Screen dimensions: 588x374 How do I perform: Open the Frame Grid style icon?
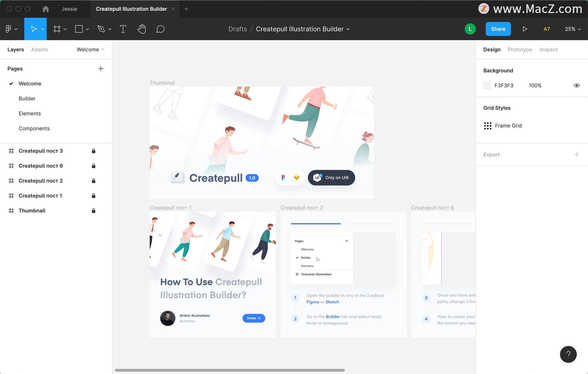[488, 126]
